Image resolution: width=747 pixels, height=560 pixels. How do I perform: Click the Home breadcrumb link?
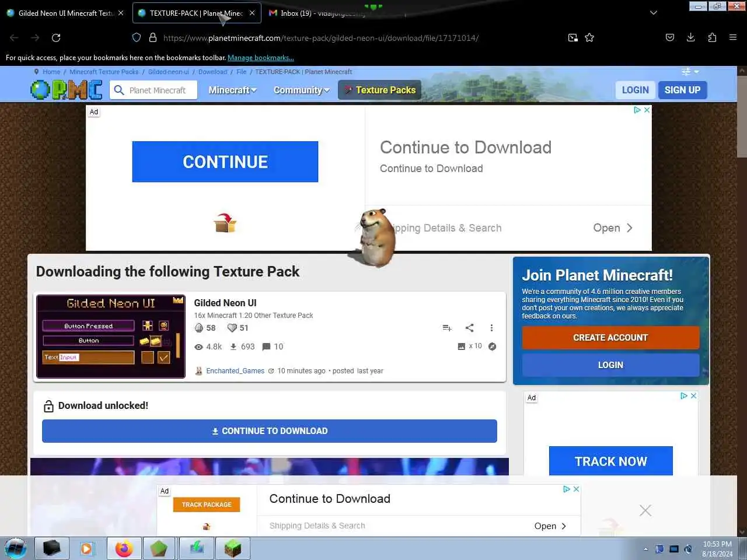pos(51,72)
